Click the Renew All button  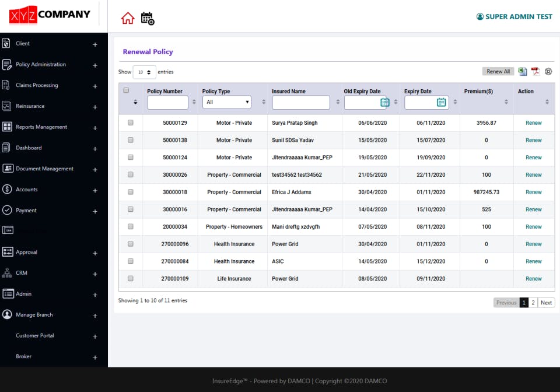pos(498,71)
